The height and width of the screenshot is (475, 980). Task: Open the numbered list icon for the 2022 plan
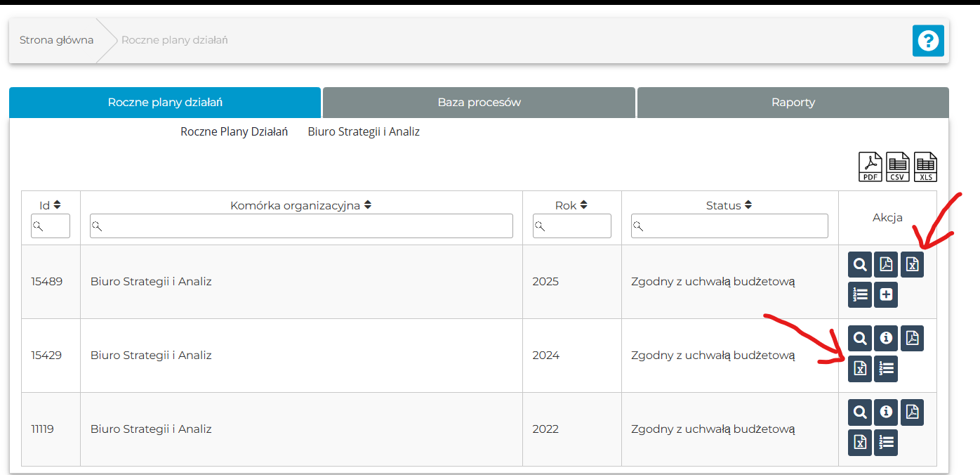[x=886, y=442]
